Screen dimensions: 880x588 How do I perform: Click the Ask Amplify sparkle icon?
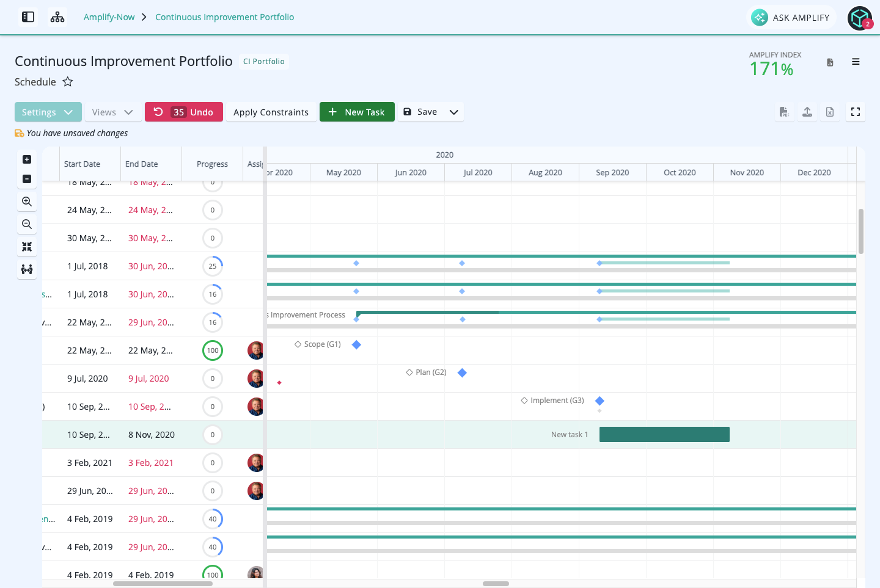(x=760, y=17)
